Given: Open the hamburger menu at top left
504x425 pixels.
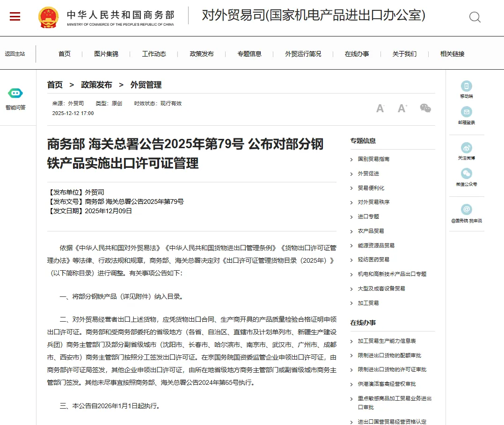Looking at the screenshot, I should tap(15, 15).
